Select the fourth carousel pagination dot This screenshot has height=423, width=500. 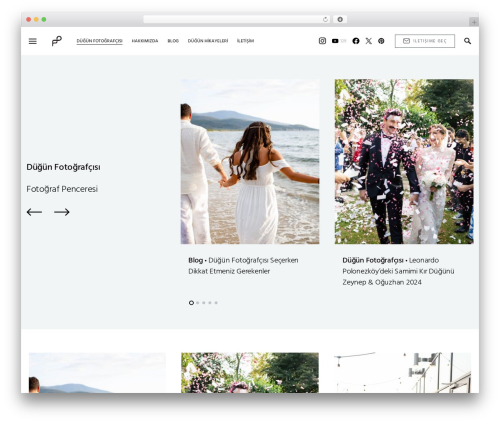pyautogui.click(x=210, y=303)
